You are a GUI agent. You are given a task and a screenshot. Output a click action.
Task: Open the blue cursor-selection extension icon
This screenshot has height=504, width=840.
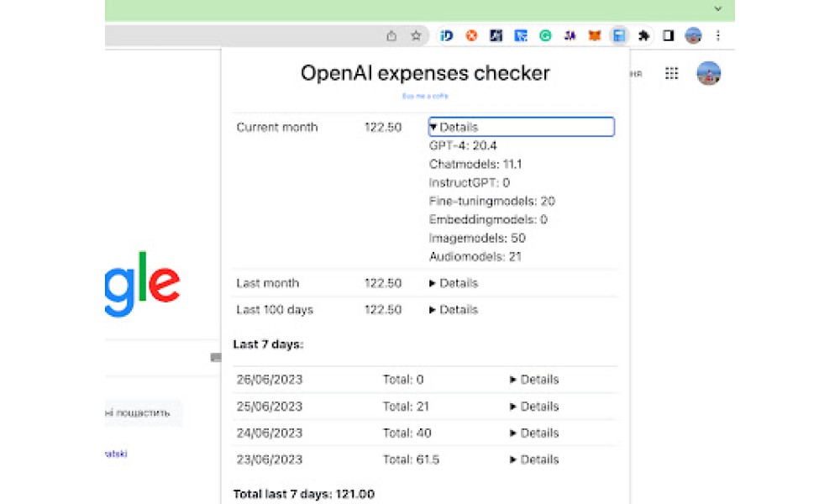point(521,36)
